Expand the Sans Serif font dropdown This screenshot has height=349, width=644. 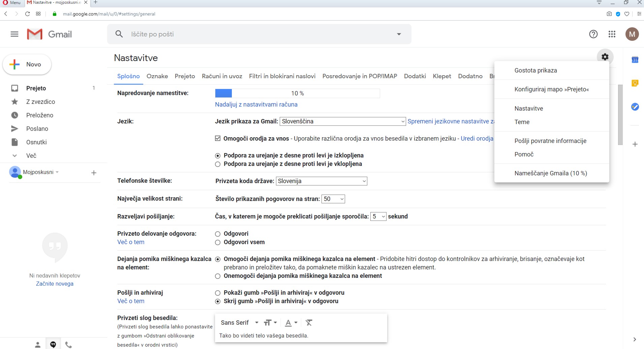[x=239, y=323]
